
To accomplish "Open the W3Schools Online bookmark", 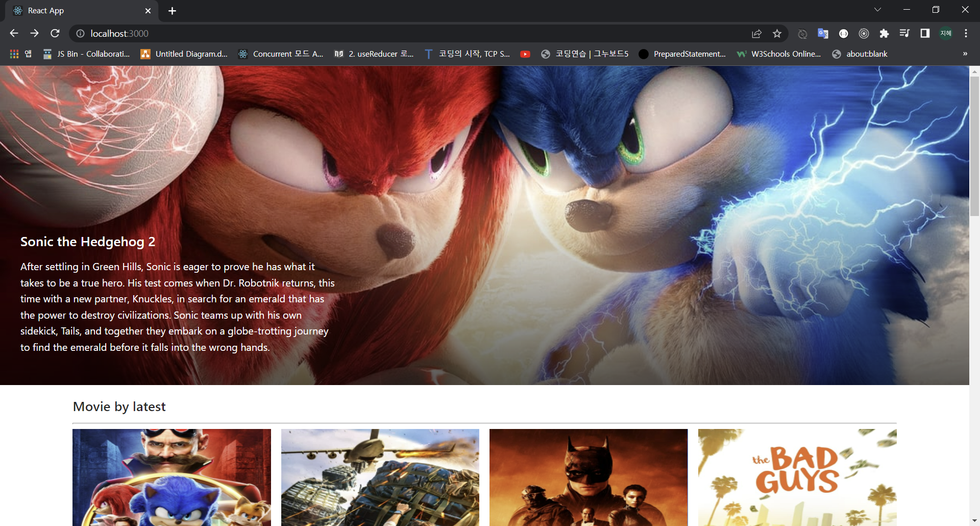I will 779,54.
